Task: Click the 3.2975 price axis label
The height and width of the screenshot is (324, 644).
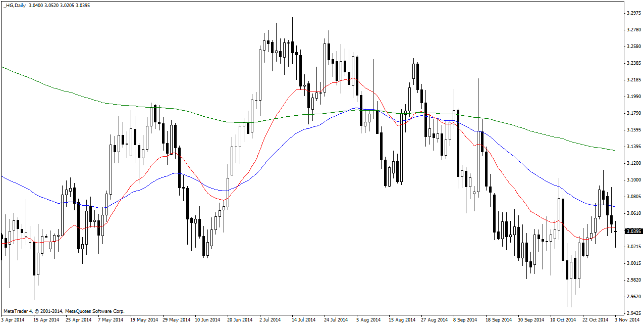Action: [633, 13]
